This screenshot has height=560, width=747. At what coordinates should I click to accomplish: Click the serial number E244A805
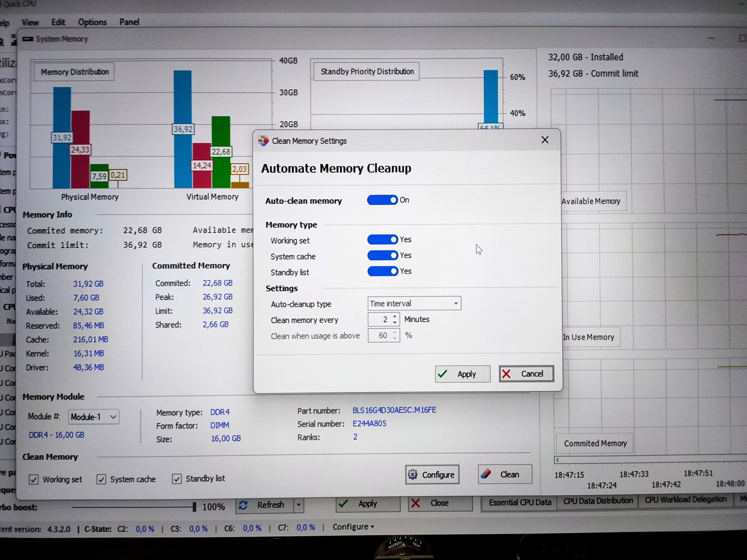tap(369, 423)
